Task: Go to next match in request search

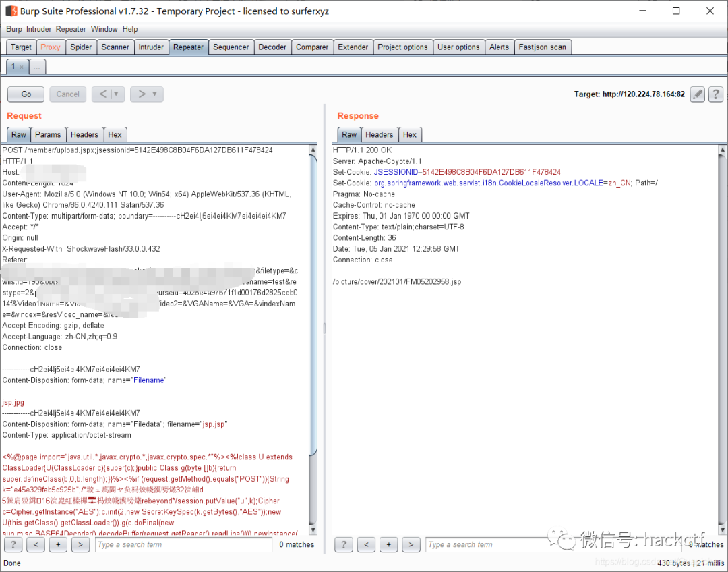Action: [x=80, y=544]
